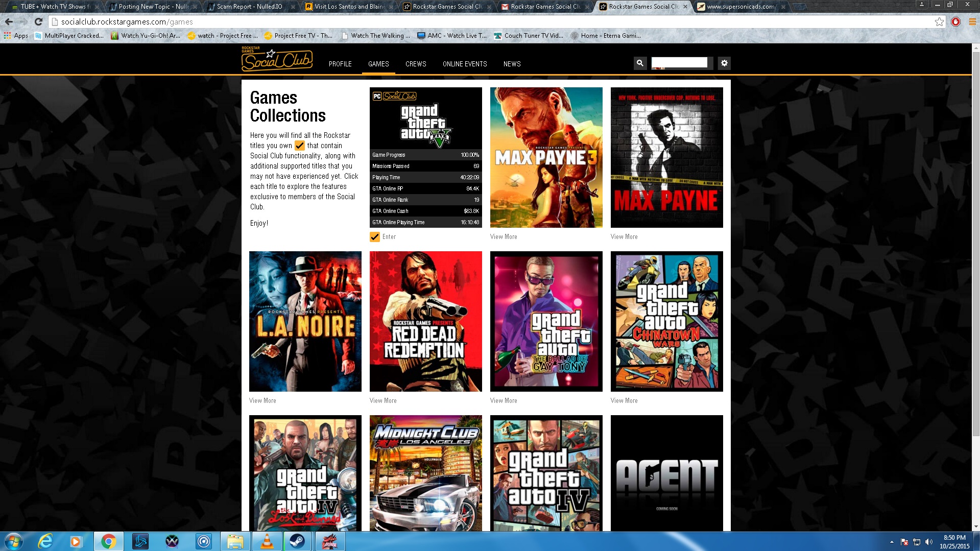Click View More under Chinatown Wars

pyautogui.click(x=624, y=401)
